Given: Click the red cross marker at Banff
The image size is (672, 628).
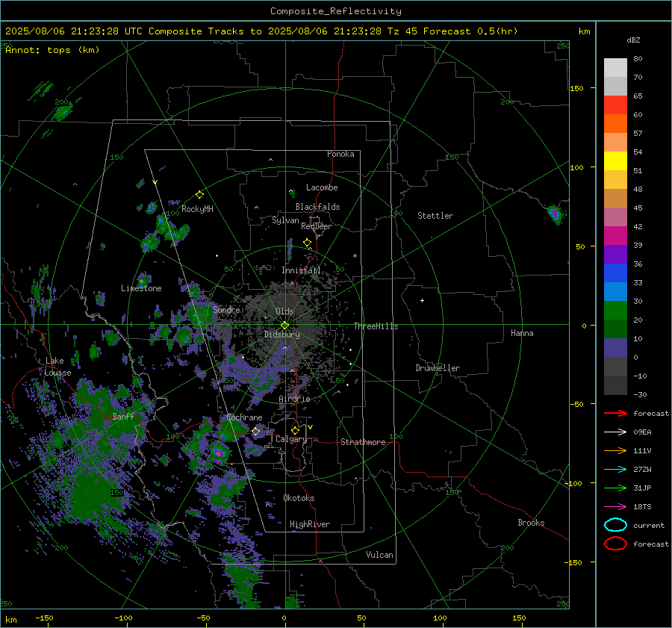Looking at the screenshot, I should tap(107, 416).
